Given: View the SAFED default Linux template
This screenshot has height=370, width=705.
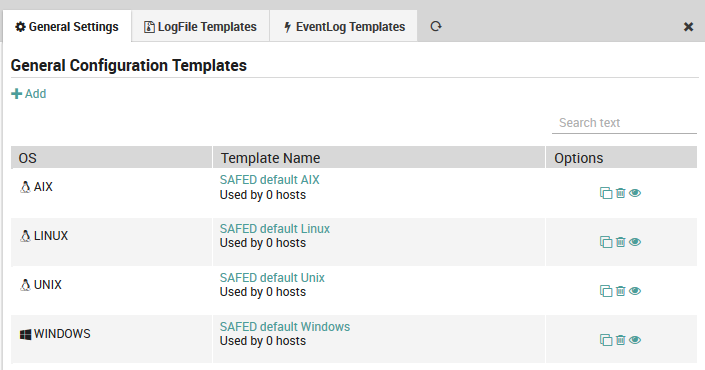Looking at the screenshot, I should pyautogui.click(x=635, y=242).
